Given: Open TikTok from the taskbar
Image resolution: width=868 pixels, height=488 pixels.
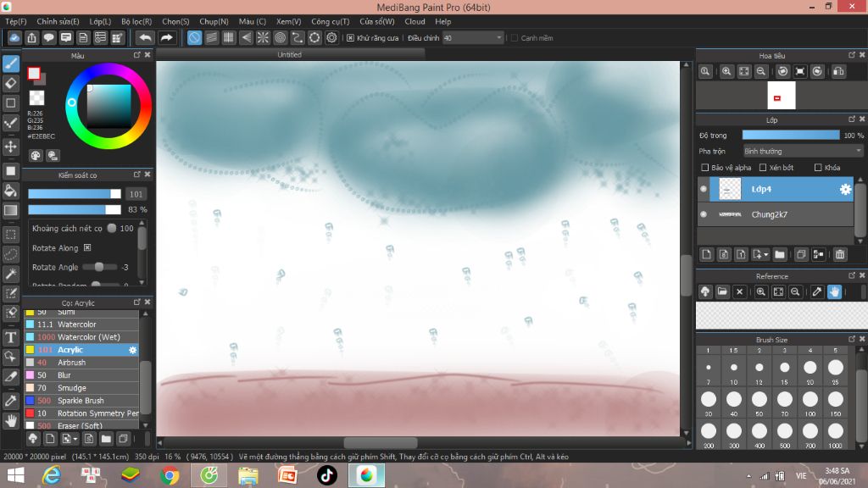Looking at the screenshot, I should pos(326,475).
